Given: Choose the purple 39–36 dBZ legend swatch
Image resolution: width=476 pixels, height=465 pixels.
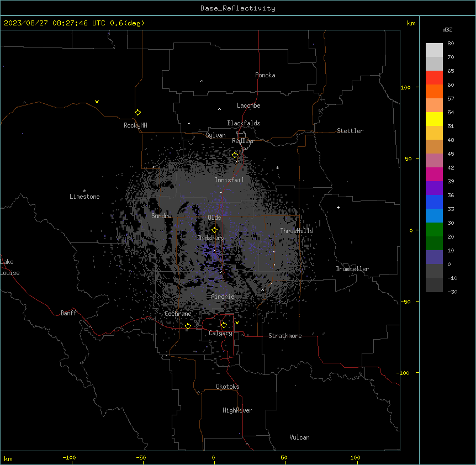Looking at the screenshot, I should (434, 188).
